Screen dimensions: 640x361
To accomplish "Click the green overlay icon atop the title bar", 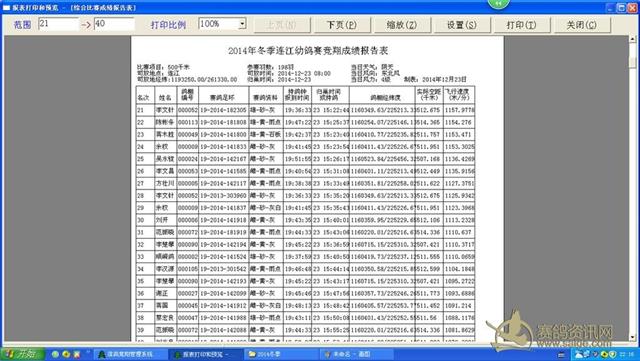I will tap(498, 4).
